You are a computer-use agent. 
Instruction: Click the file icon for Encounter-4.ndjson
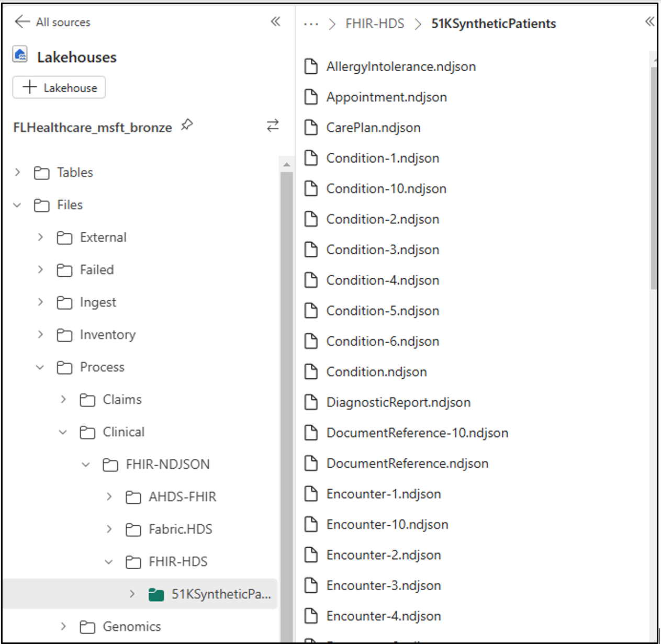pos(311,616)
